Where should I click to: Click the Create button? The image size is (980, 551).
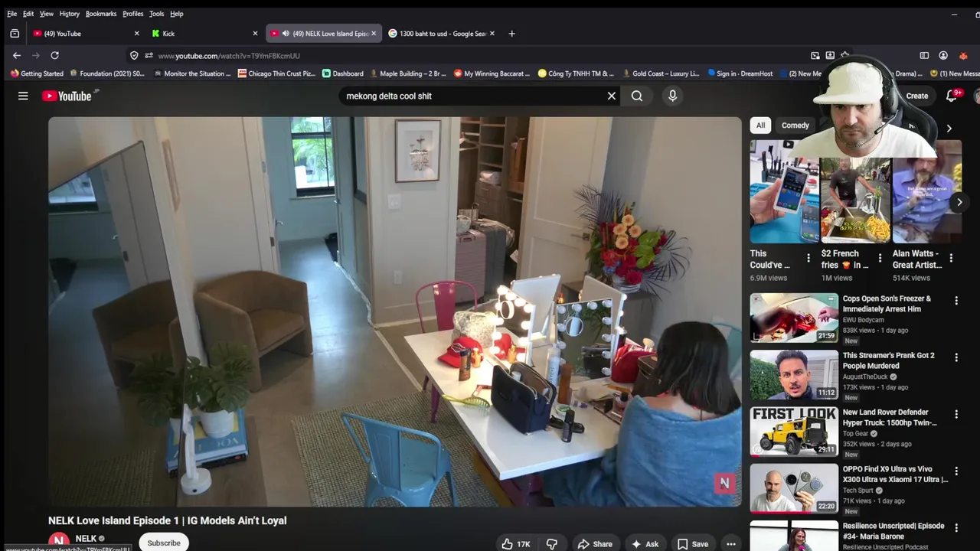click(916, 96)
